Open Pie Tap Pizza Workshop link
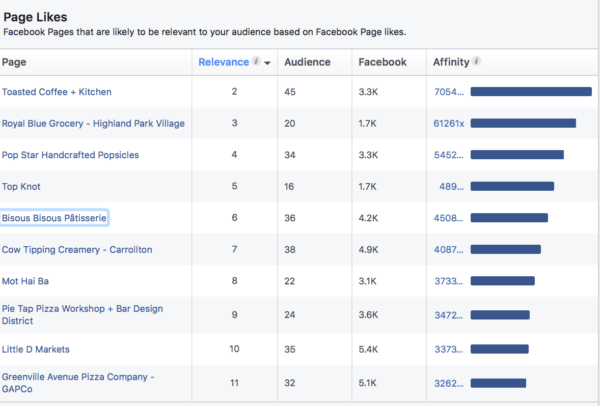Screen dimensions: 600x406 click(x=82, y=315)
